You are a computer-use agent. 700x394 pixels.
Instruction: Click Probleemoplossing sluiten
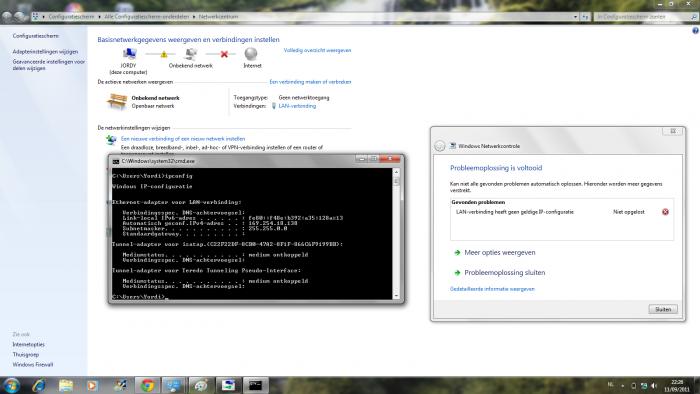click(504, 273)
